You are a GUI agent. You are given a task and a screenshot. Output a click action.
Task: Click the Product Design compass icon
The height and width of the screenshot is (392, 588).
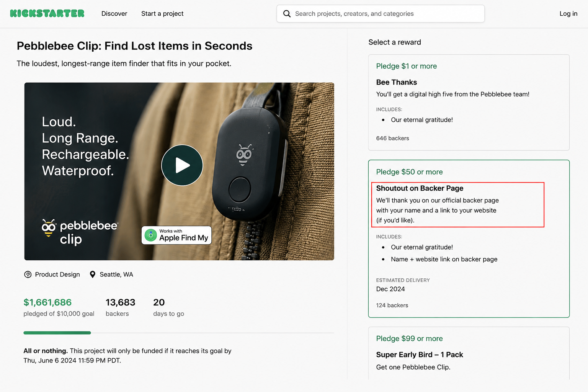(28, 274)
